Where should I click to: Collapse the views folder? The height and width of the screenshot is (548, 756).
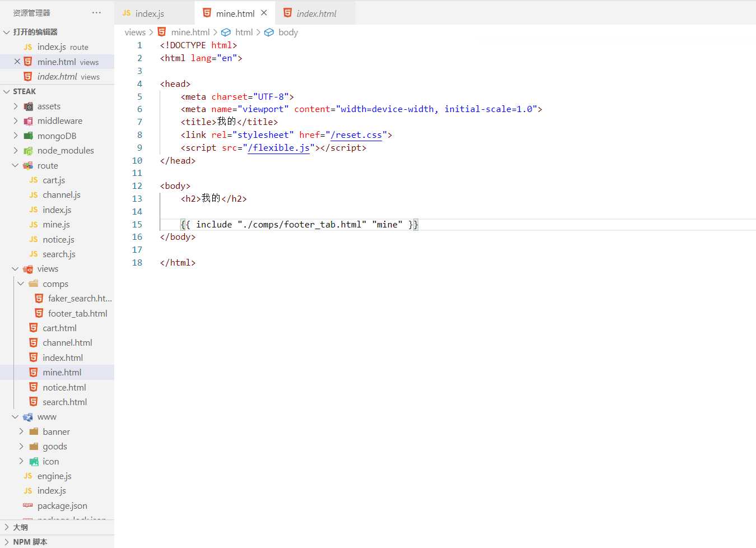[16, 269]
